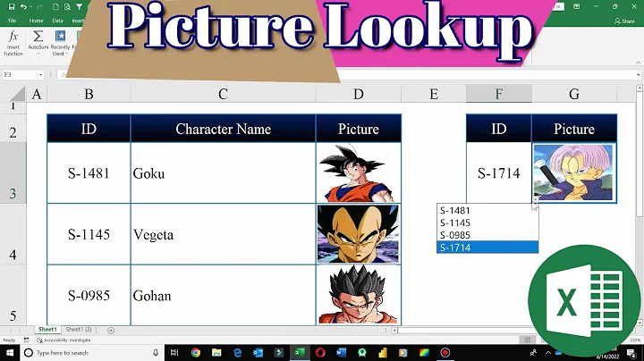Click the cell containing S-1145 in the ID column
The width and height of the screenshot is (644, 361).
(x=89, y=234)
